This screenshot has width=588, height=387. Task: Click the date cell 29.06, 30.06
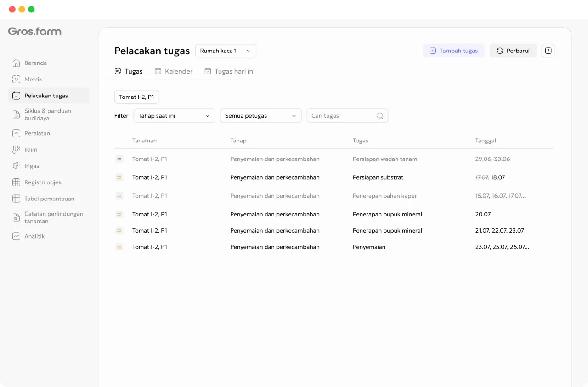[493, 159]
